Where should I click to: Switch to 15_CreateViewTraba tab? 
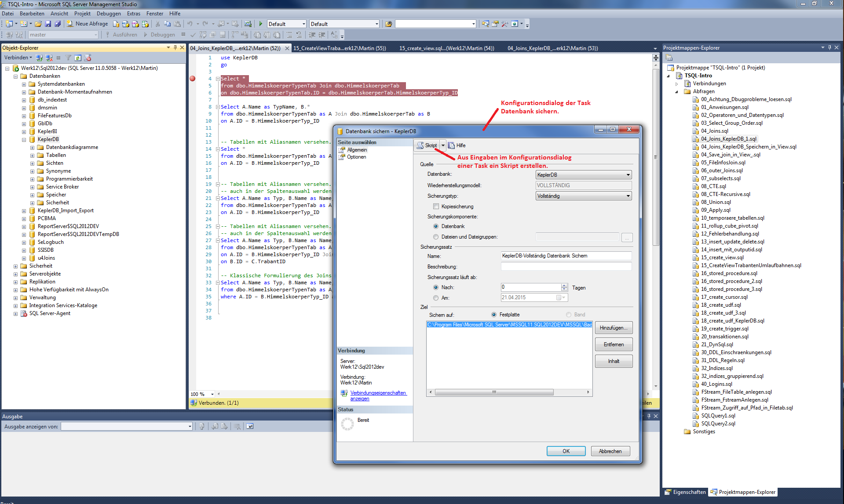pyautogui.click(x=340, y=48)
